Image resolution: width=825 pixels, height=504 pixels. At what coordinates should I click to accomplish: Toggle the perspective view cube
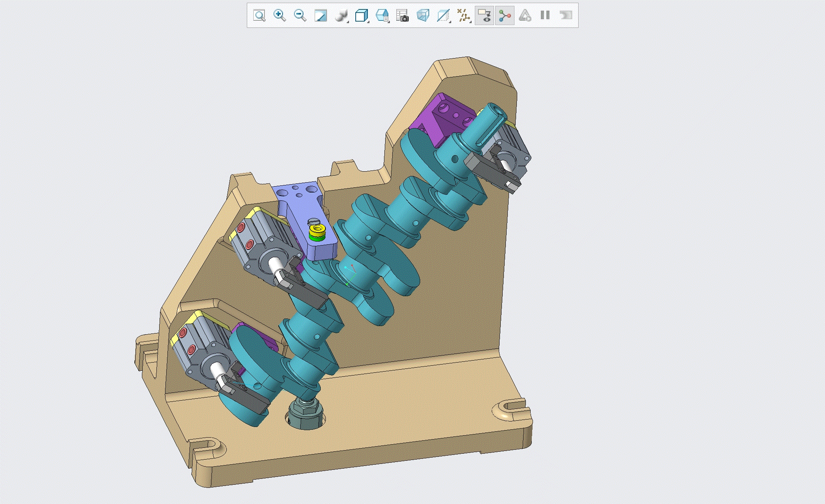pyautogui.click(x=423, y=16)
